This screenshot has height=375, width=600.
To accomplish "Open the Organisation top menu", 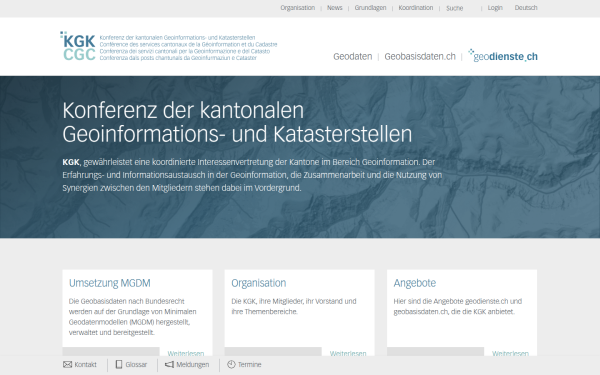I will click(x=297, y=8).
